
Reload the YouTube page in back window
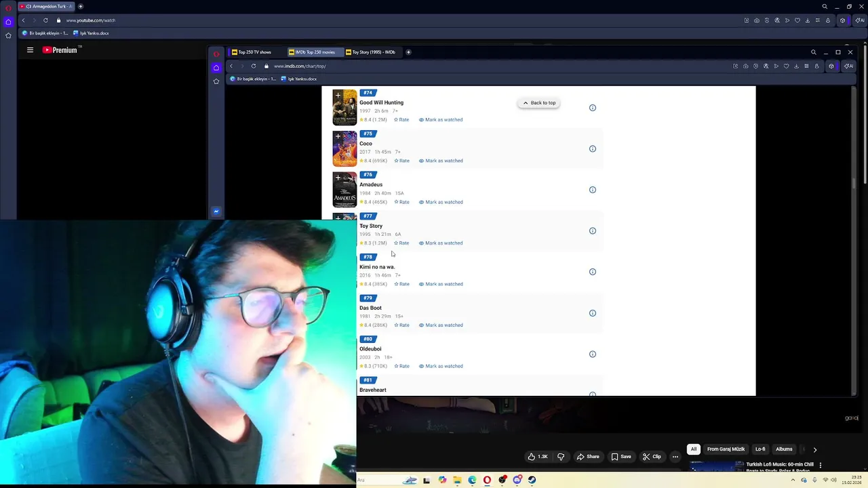tap(45, 20)
